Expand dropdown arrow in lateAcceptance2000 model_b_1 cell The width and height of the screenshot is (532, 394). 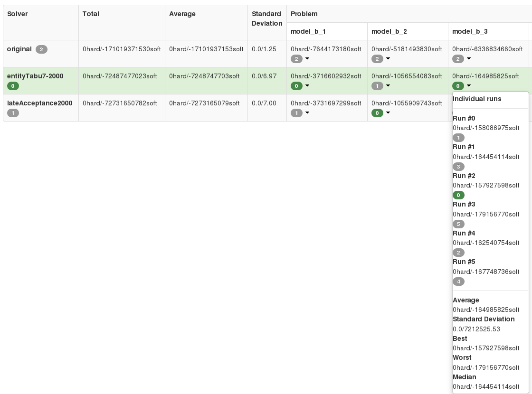(x=307, y=113)
